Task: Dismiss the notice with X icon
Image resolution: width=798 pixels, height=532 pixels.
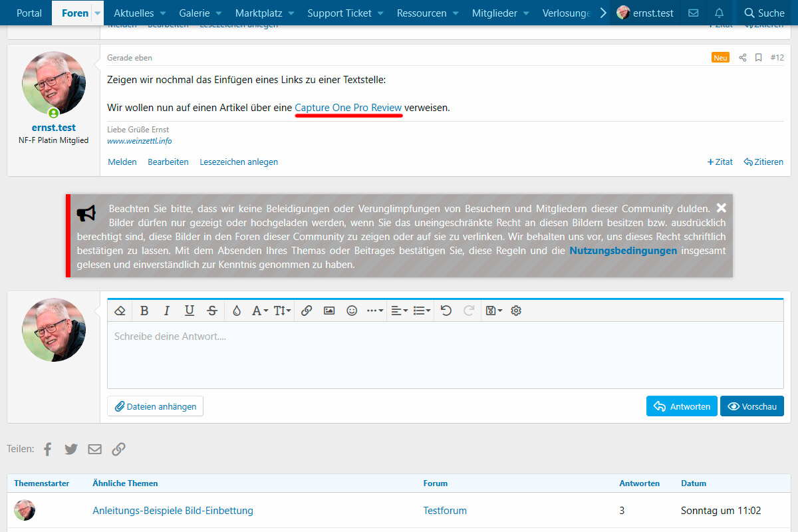Action: [722, 207]
